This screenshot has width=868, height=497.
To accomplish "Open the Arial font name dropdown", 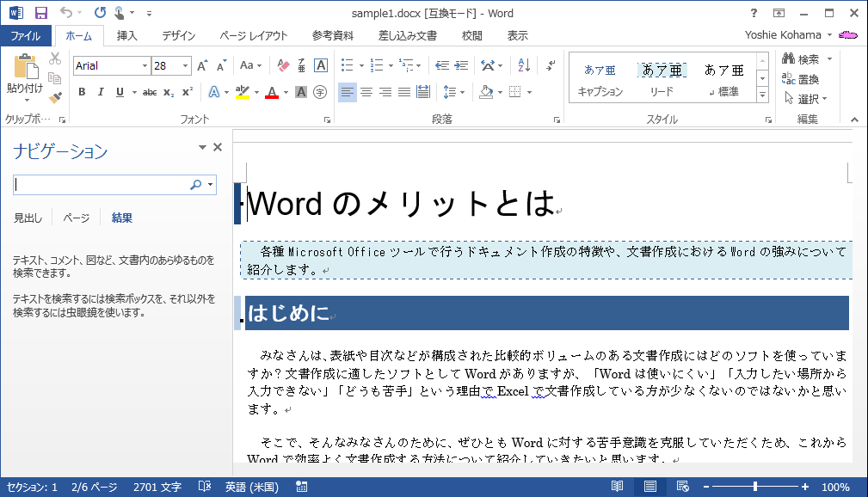I will click(145, 66).
